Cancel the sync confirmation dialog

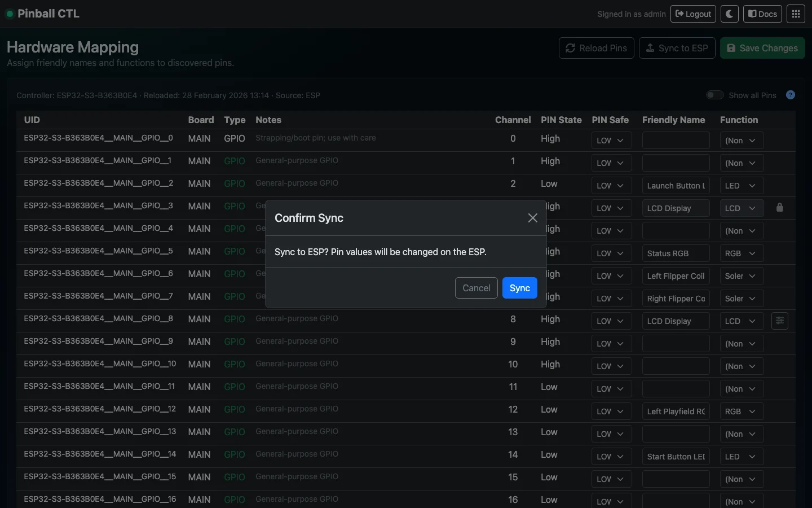click(x=476, y=288)
